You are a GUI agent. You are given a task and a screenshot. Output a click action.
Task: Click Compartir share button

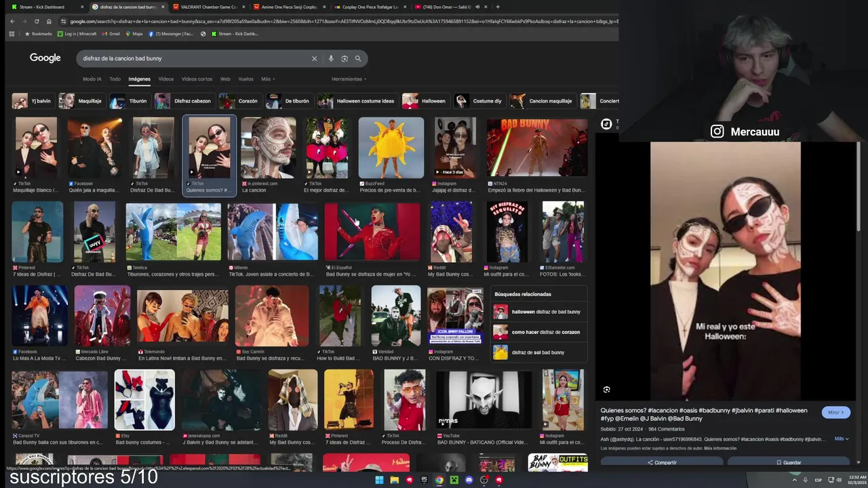pos(661,462)
